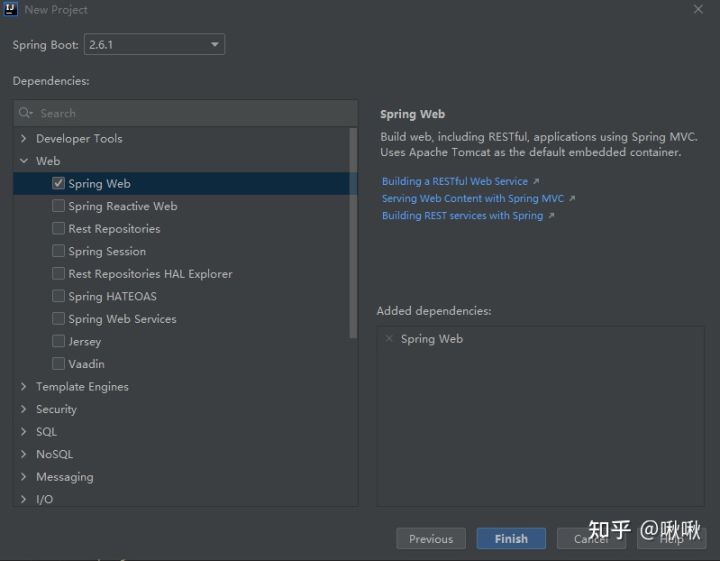
Task: Tick the Rest Repositories checkbox
Action: click(x=58, y=228)
